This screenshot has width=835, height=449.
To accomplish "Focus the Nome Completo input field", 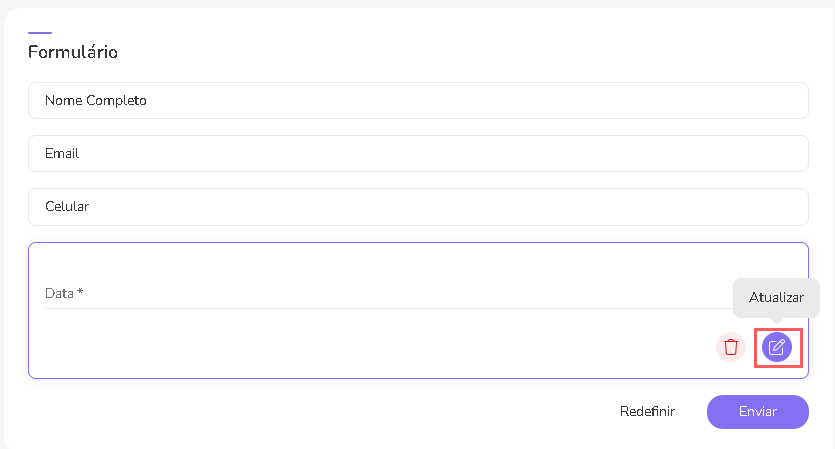I will click(x=418, y=101).
